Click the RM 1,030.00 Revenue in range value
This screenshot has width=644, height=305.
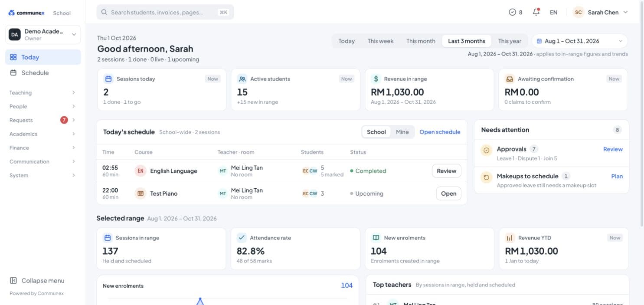pos(397,92)
